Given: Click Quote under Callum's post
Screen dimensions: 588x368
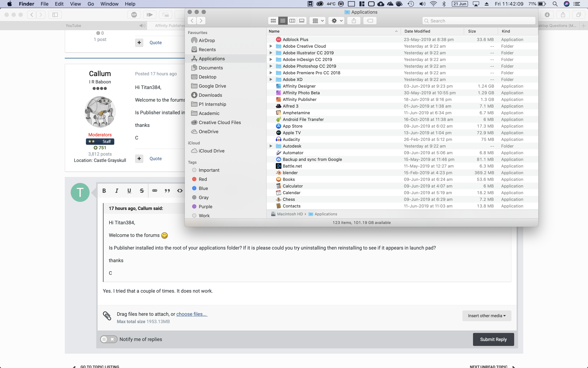Looking at the screenshot, I should coord(156,158).
